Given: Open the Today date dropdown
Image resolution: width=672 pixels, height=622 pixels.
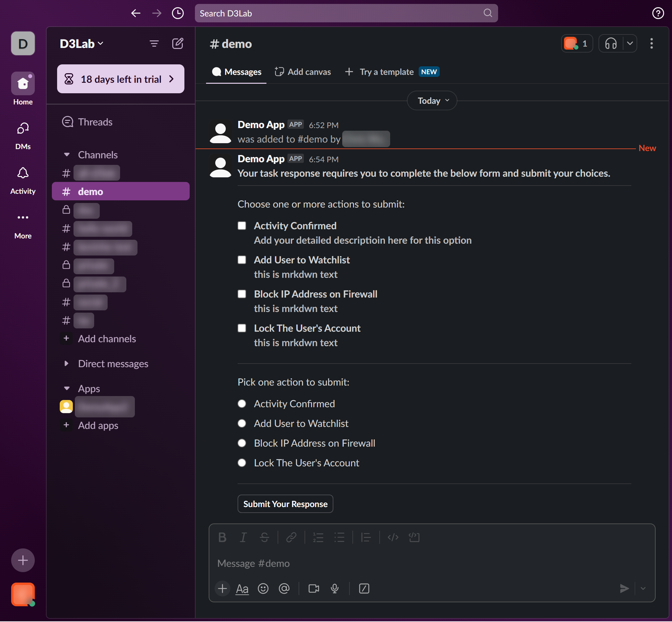Looking at the screenshot, I should coord(432,100).
